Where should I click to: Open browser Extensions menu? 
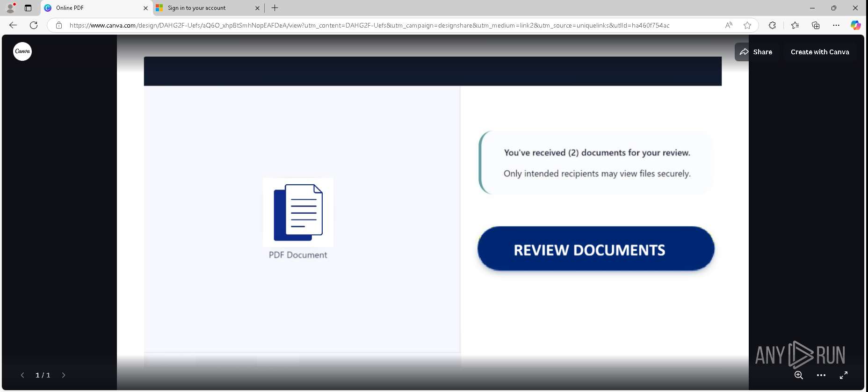pos(772,25)
